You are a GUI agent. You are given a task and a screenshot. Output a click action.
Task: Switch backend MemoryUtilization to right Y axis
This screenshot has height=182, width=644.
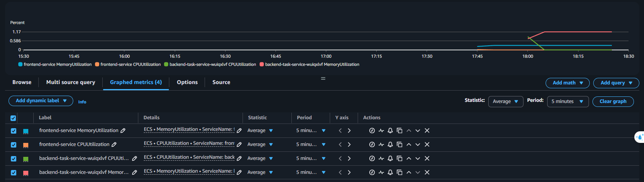[x=349, y=172]
